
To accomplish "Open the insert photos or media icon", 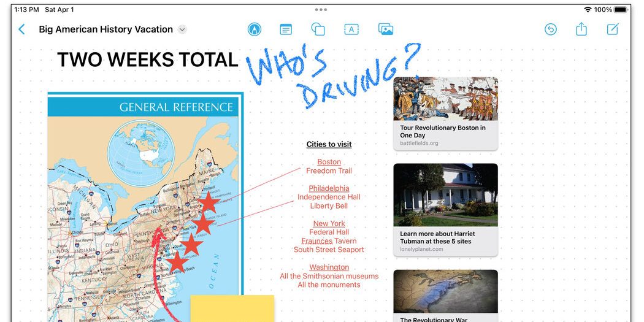I will pyautogui.click(x=385, y=29).
